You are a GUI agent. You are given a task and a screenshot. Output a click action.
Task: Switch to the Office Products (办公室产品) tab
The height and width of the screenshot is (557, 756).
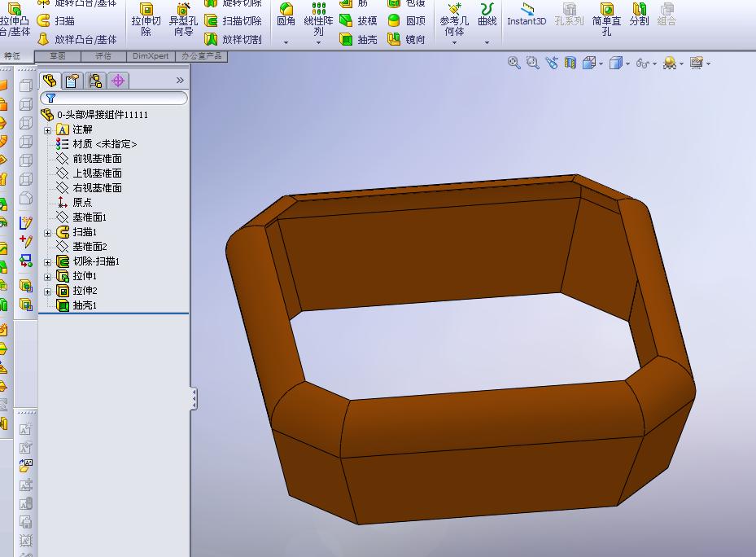[202, 56]
